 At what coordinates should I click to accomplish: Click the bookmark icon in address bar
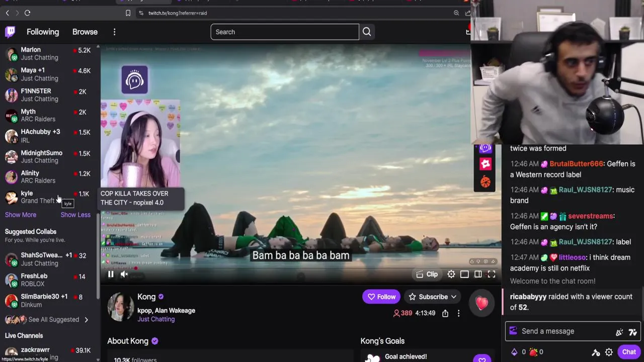[x=128, y=13]
